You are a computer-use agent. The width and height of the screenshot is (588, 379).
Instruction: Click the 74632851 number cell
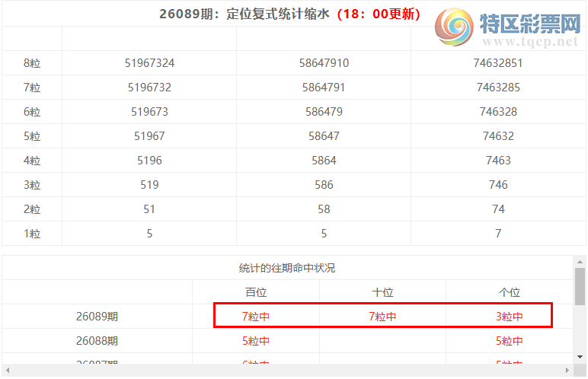tap(498, 63)
